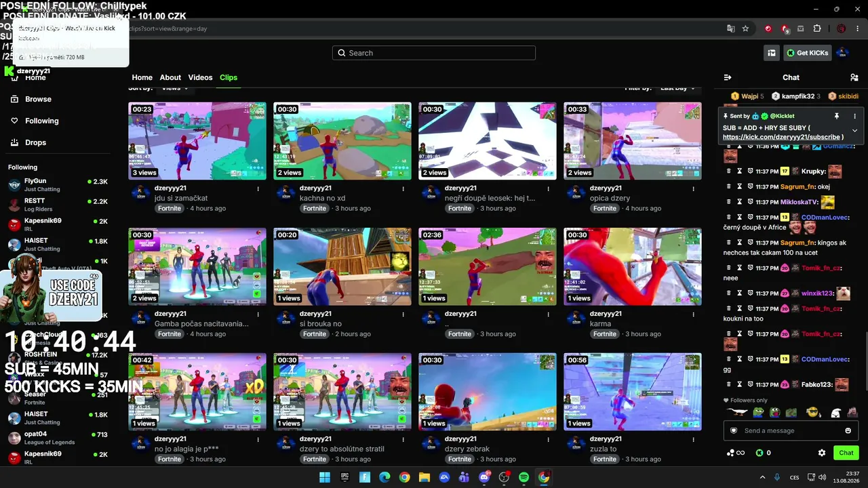Open Spotify from the taskbar
This screenshot has width=868, height=488.
point(524,477)
